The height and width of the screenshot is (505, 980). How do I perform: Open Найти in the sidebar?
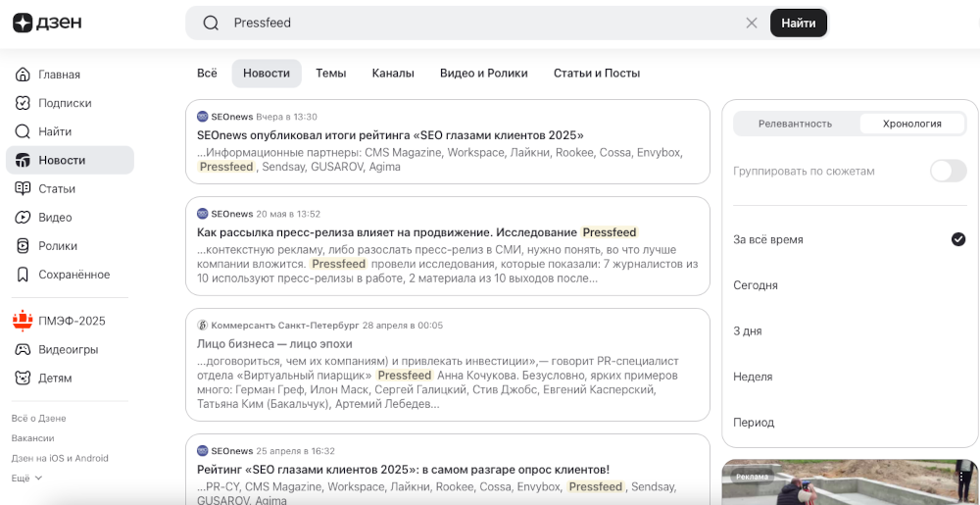(70, 131)
